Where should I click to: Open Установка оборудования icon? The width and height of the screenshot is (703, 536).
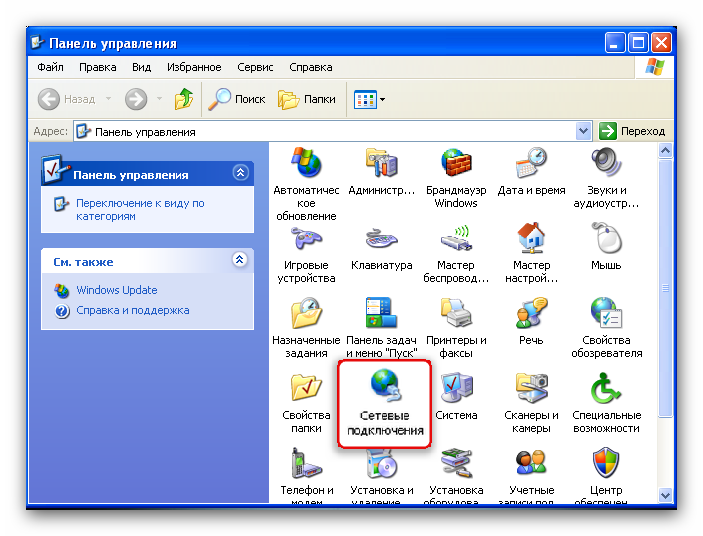[x=456, y=463]
